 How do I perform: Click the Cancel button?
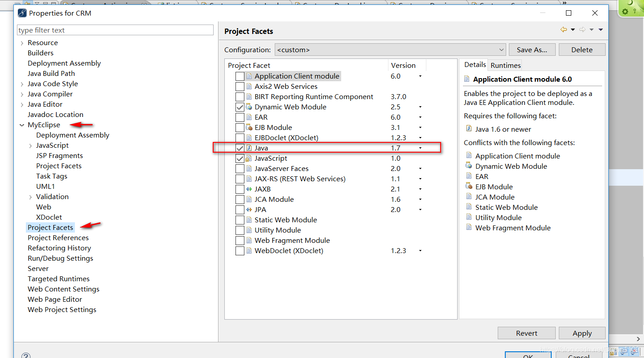click(x=579, y=355)
